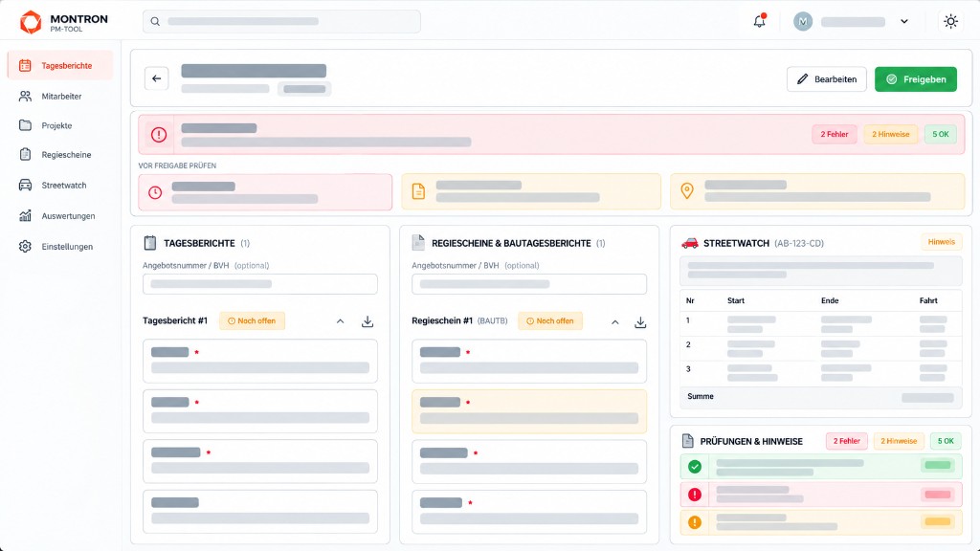Click the Tagesberichte clipboard icon

coord(150,242)
